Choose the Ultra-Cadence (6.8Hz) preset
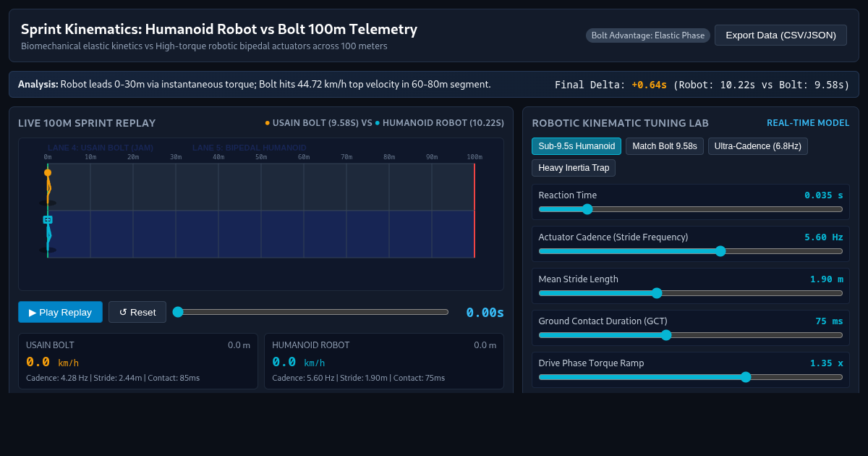 coord(758,146)
